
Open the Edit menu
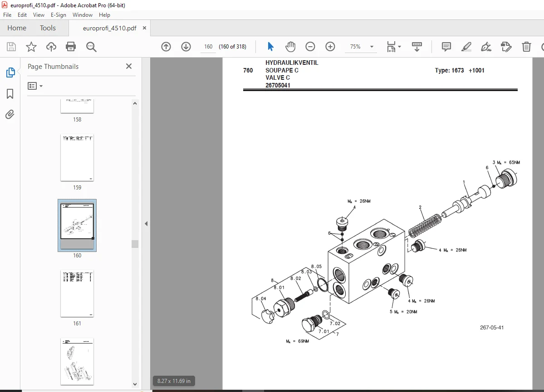(x=22, y=15)
